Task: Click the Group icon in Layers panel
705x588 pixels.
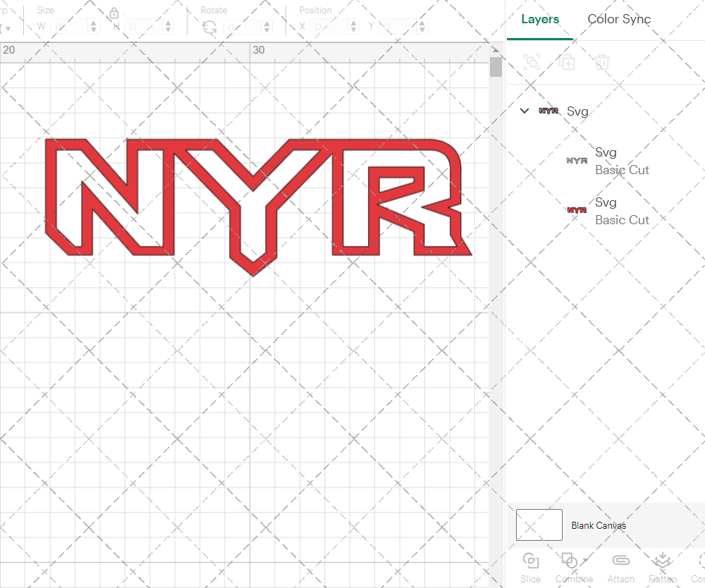Action: 532,62
